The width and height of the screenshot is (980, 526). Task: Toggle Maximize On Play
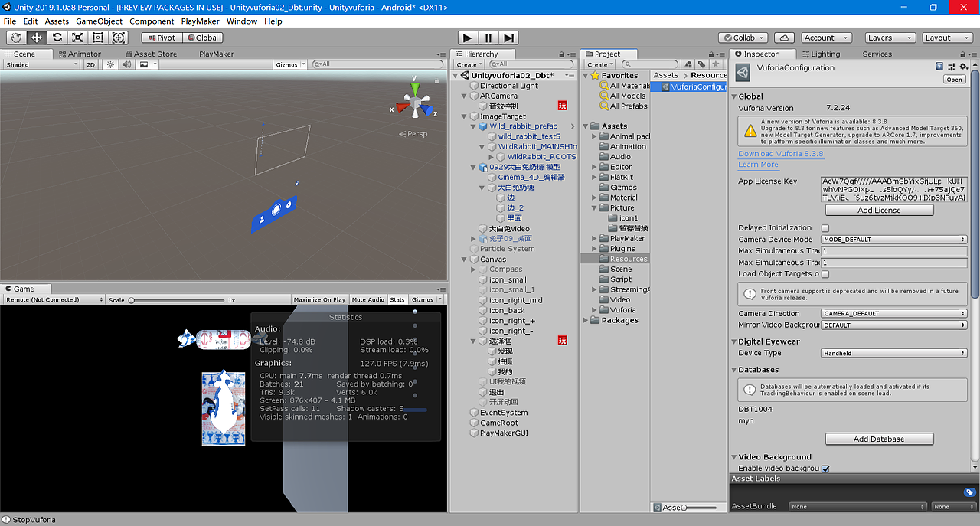click(x=319, y=299)
